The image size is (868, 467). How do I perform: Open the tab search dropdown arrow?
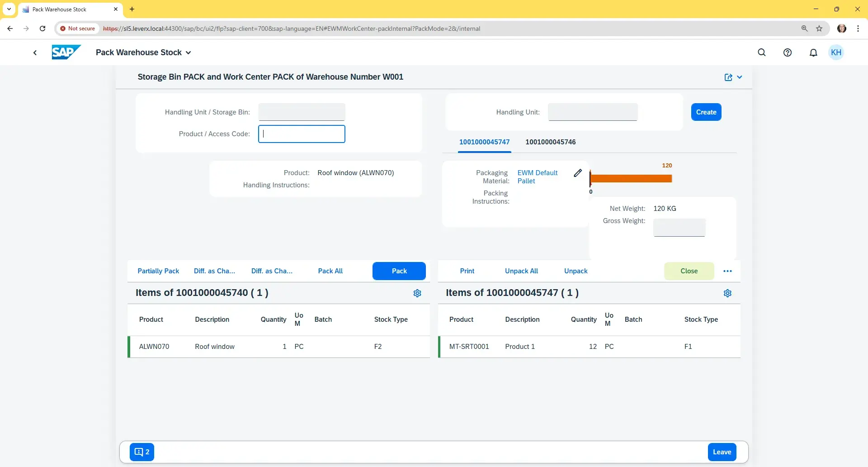[x=9, y=9]
